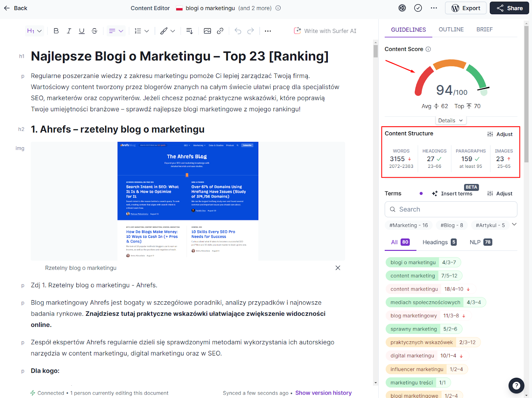
Task: Toggle bold formatting in toolbar
Action: point(56,31)
